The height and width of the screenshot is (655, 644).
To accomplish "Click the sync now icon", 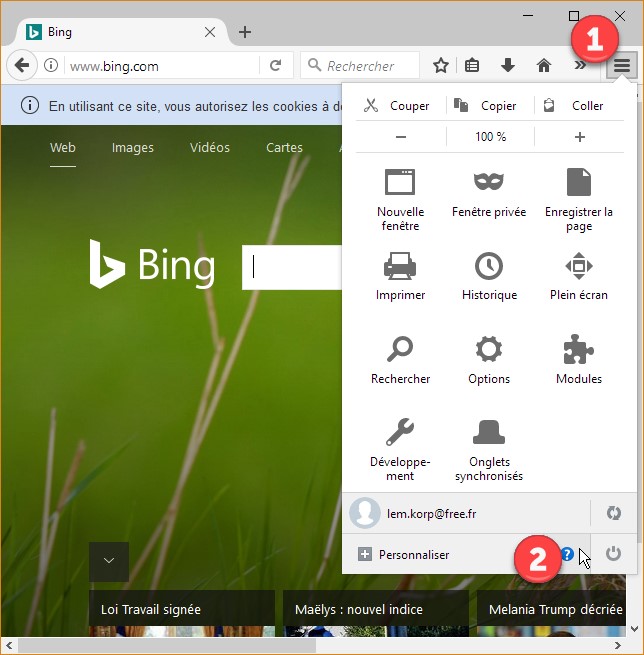I will tap(614, 513).
